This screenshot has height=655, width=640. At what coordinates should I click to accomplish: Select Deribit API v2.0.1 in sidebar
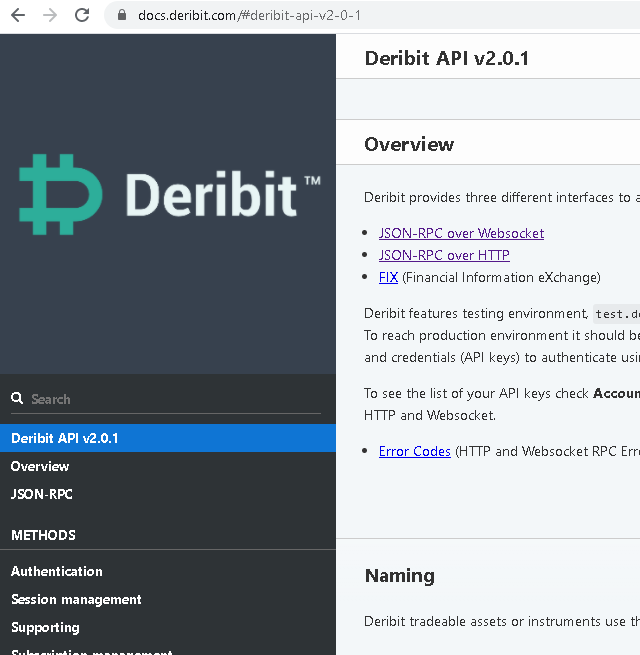click(x=168, y=438)
